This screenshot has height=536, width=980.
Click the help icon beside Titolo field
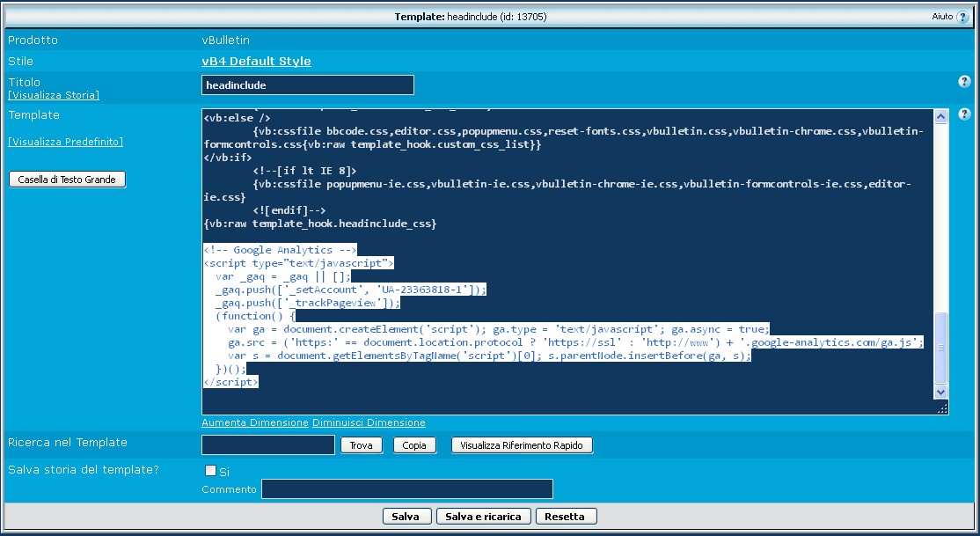pos(964,82)
